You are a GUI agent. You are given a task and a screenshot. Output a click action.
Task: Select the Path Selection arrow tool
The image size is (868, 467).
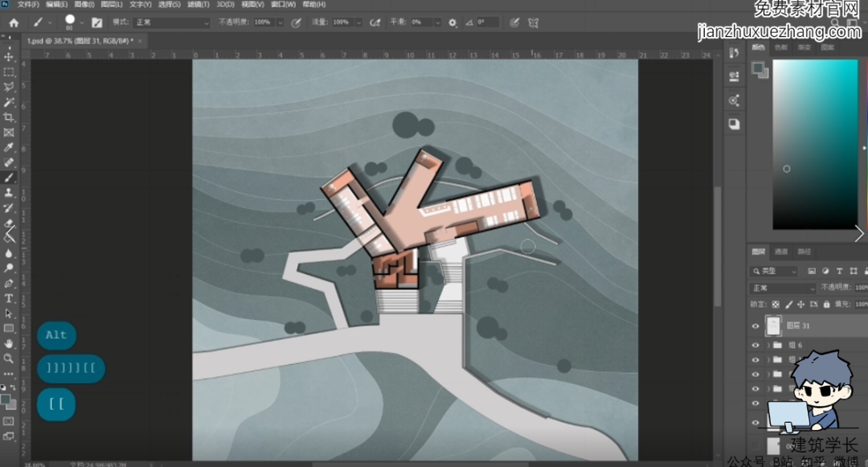(x=9, y=313)
